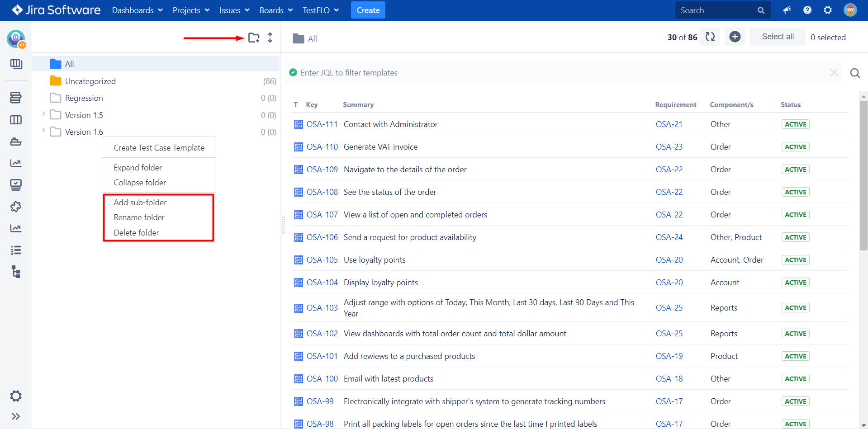868x429 pixels.
Task: Open the notifications megaphone icon
Action: click(787, 10)
